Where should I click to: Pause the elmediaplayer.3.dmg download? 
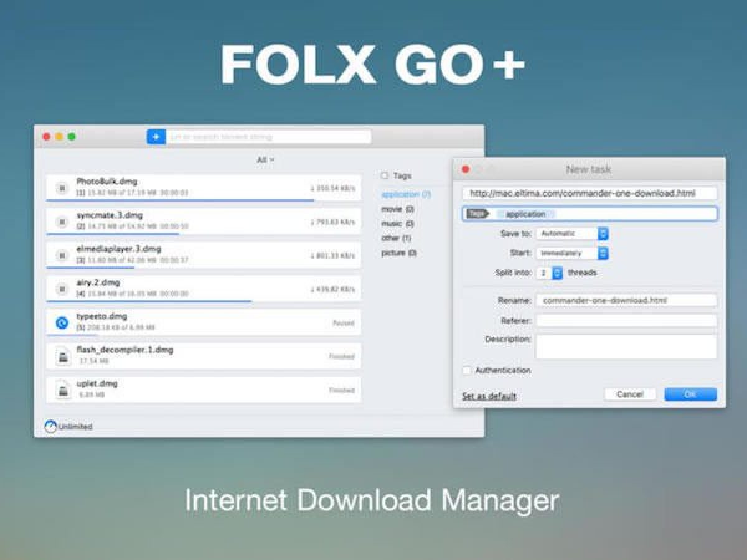coord(61,254)
